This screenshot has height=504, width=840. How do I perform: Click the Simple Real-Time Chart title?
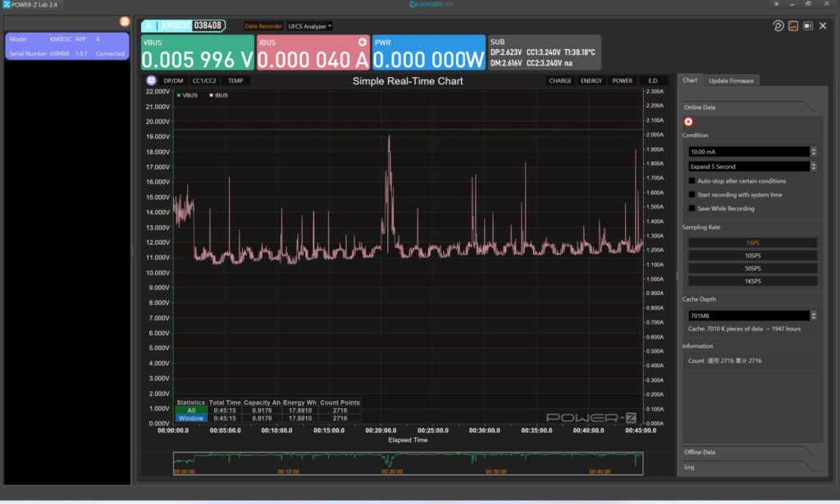click(408, 81)
